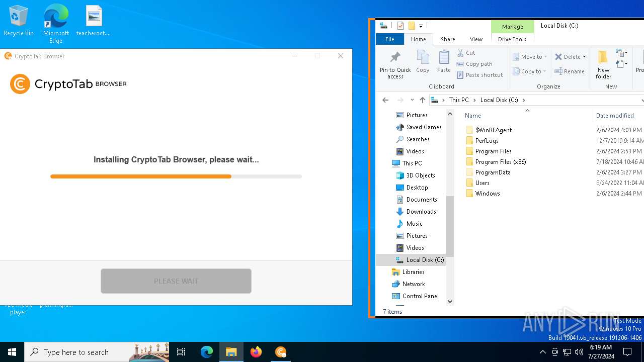
Task: Select Searches in navigation pane
Action: [418, 139]
